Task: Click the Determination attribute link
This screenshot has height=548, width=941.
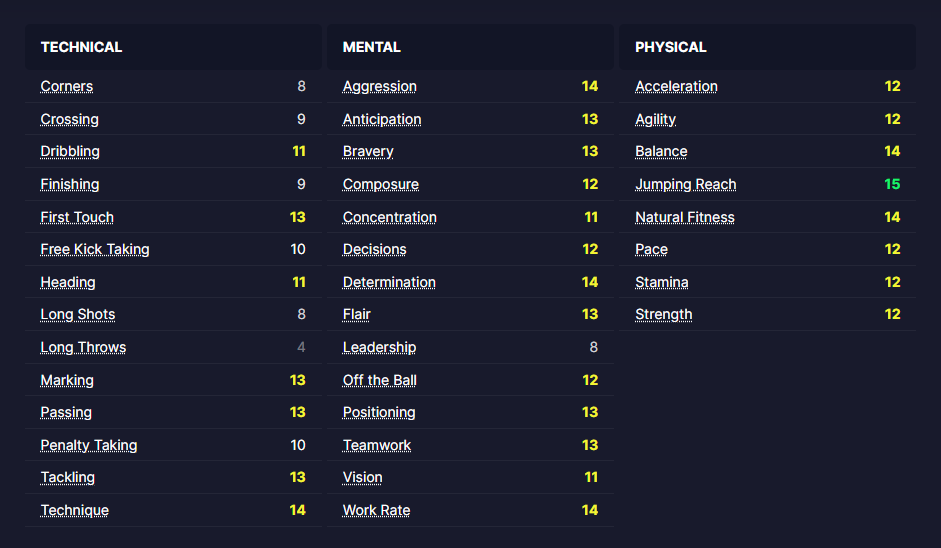Action: tap(389, 282)
